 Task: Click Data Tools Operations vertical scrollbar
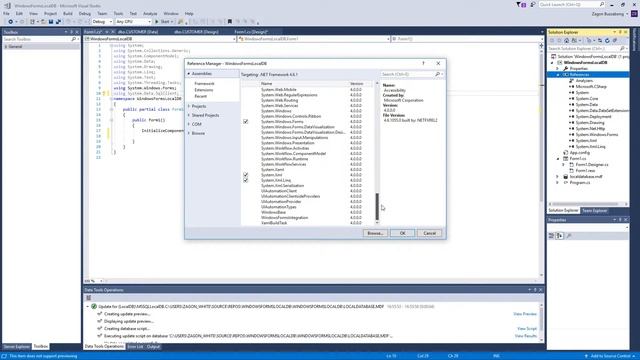pos(542,322)
